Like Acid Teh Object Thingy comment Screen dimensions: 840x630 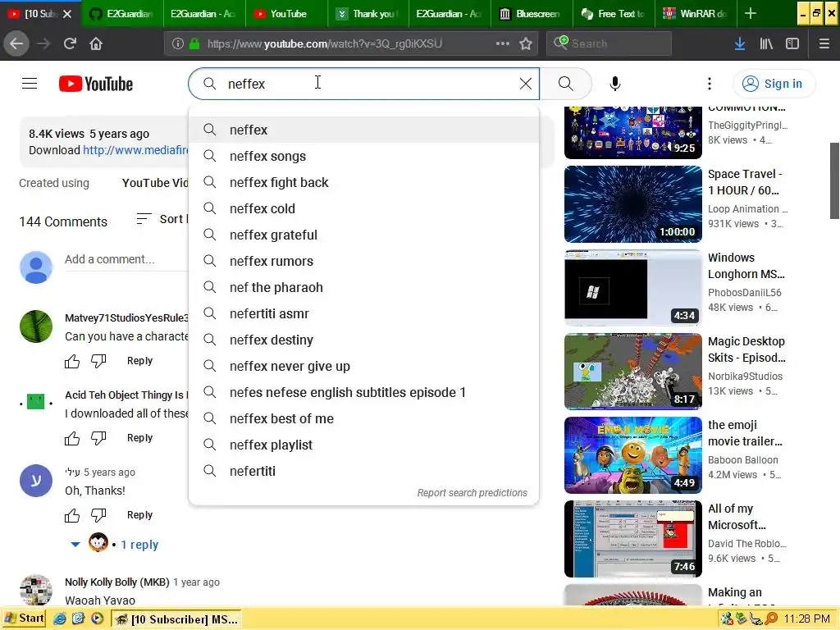(72, 438)
